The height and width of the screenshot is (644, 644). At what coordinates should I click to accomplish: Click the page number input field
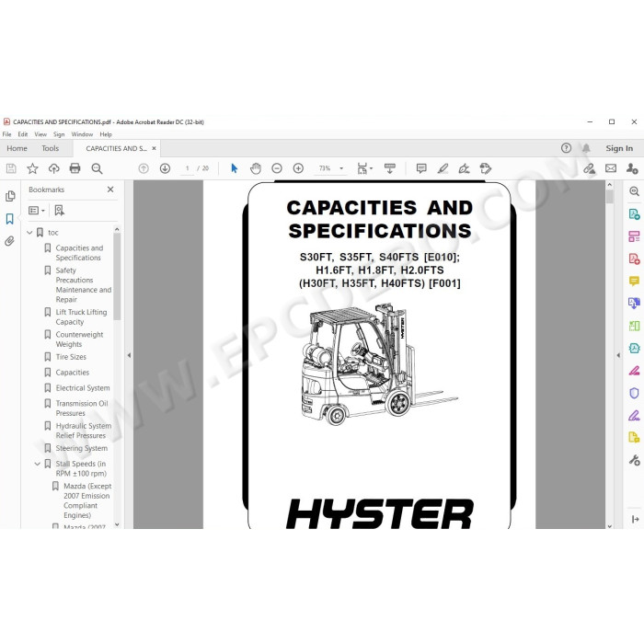[188, 168]
